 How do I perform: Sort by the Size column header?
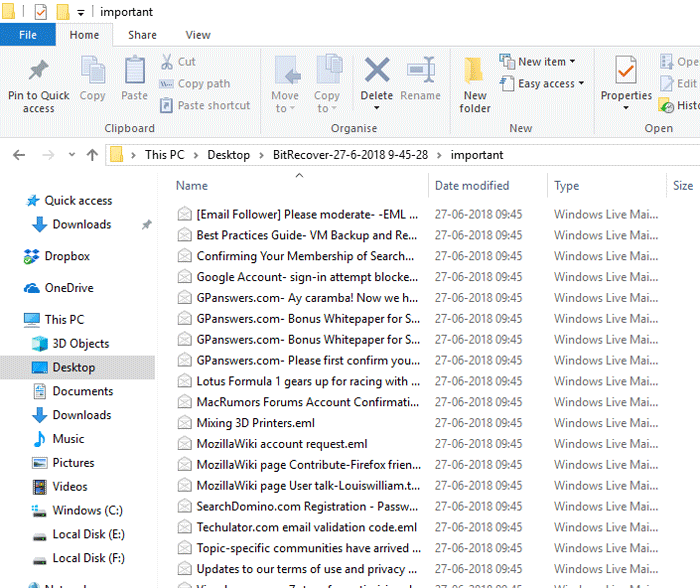[683, 185]
